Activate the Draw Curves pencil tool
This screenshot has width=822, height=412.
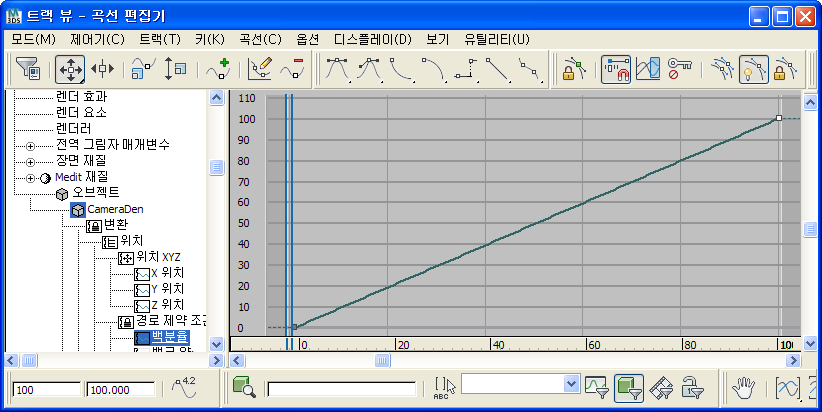click(x=260, y=69)
